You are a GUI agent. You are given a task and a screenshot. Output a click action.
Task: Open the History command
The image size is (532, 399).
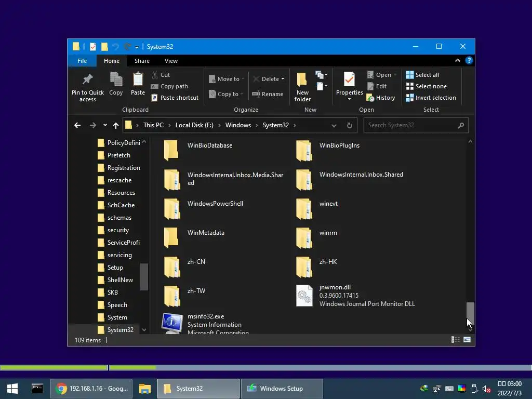pyautogui.click(x=381, y=98)
